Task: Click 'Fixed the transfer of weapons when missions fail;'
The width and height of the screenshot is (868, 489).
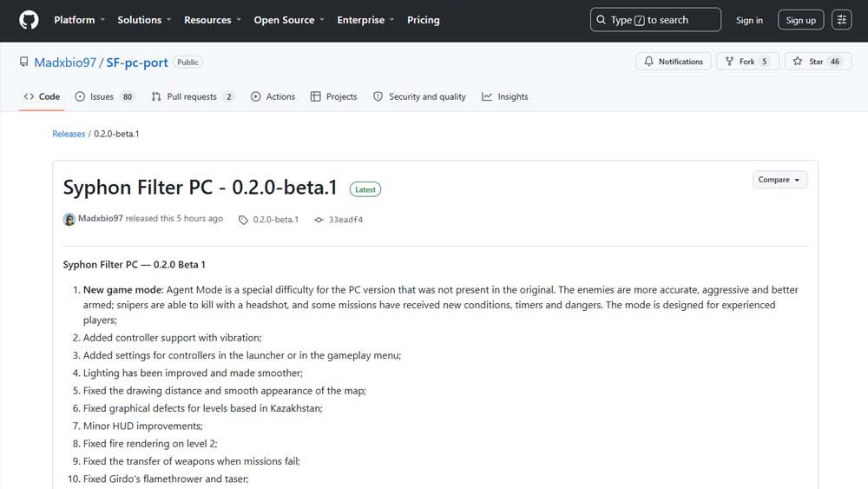Action: 192,461
